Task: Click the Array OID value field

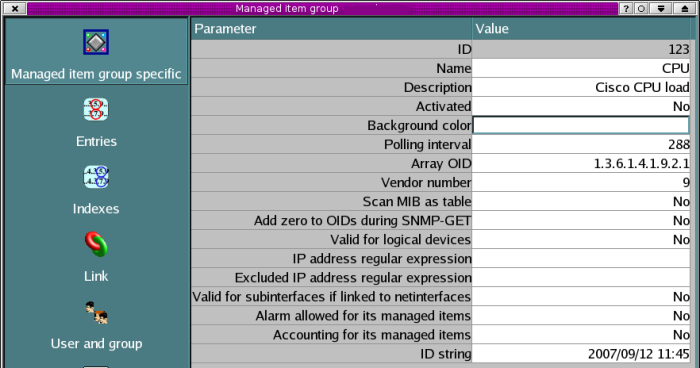Action: 581,163
